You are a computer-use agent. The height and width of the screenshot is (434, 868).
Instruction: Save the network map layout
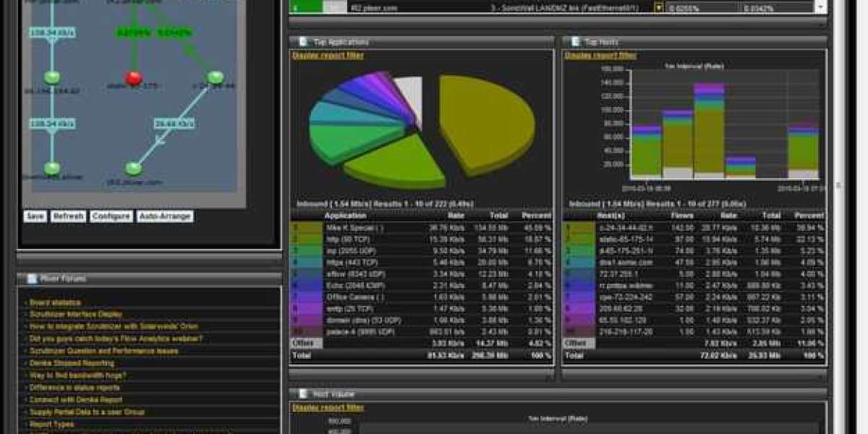click(x=35, y=215)
